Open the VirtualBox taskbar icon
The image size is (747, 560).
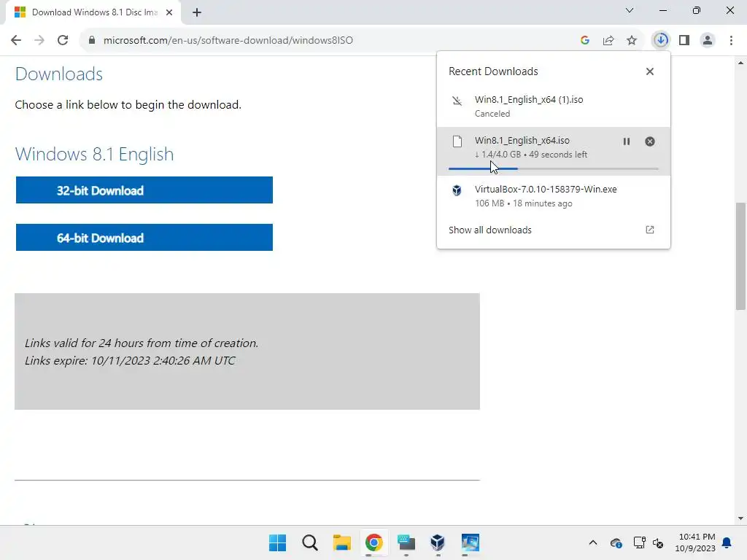[438, 542]
